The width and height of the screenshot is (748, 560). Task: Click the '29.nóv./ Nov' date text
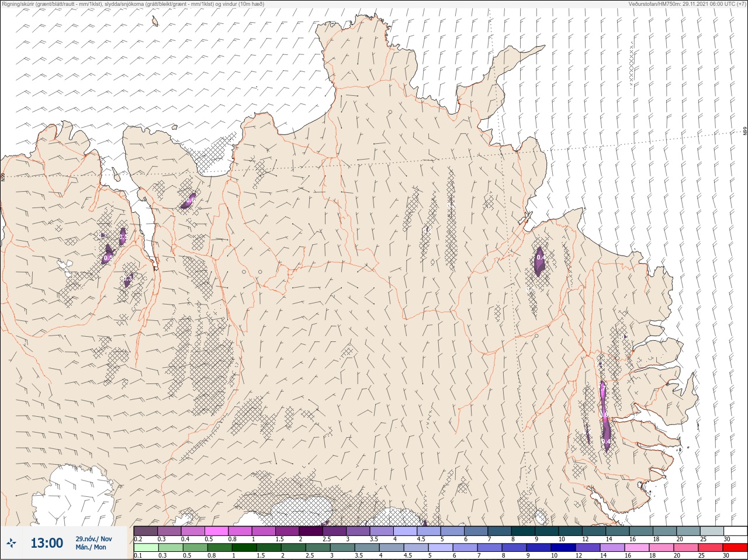93,538
